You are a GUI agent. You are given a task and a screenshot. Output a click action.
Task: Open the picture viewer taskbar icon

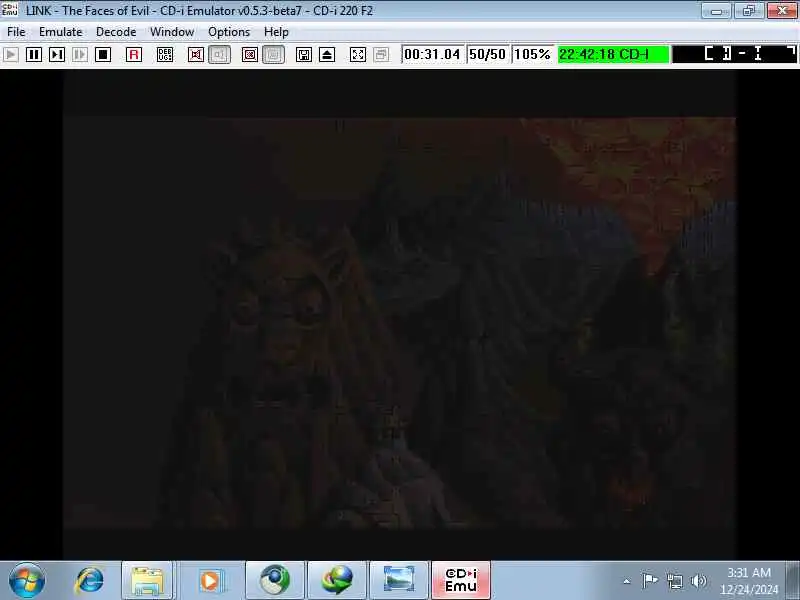pyautogui.click(x=398, y=581)
